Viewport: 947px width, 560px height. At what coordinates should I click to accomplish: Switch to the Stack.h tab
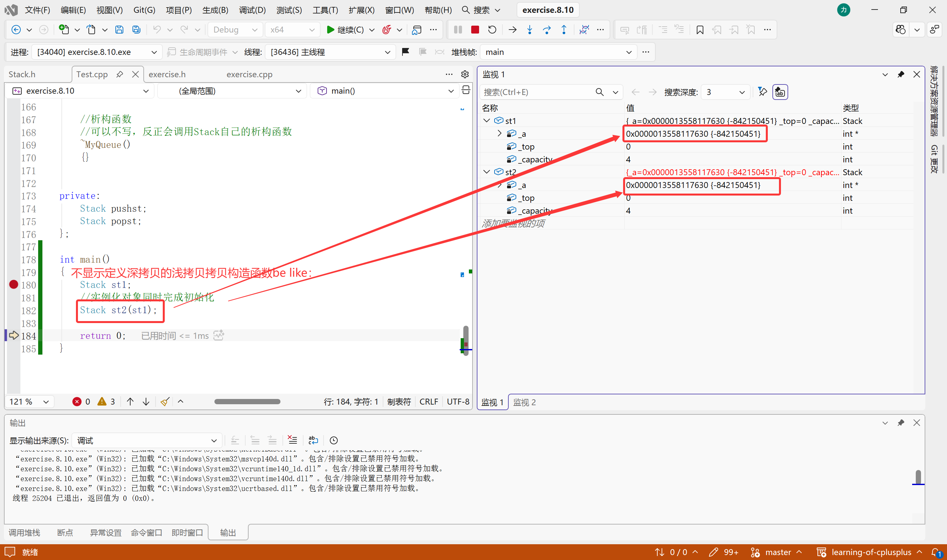click(22, 74)
